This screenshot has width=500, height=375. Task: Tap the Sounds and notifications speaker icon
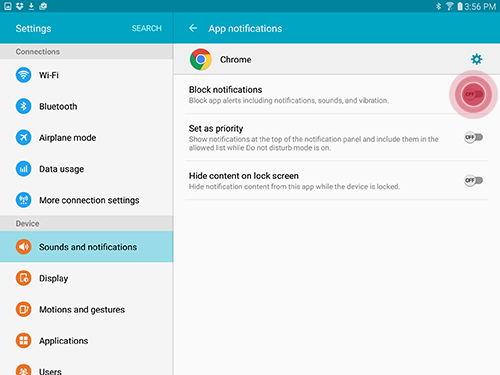click(23, 247)
